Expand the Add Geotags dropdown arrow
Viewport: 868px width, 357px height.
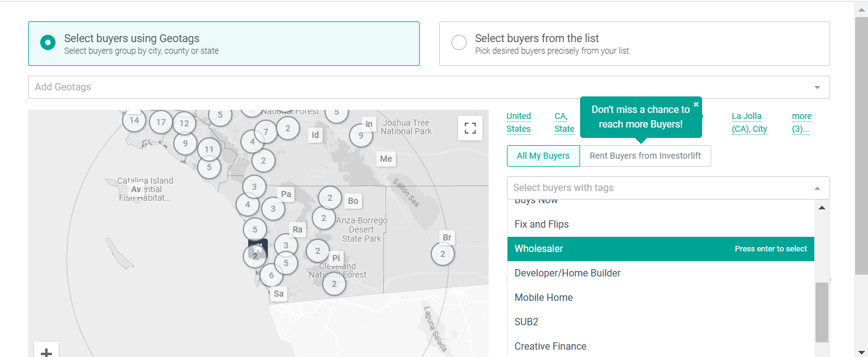click(x=817, y=87)
